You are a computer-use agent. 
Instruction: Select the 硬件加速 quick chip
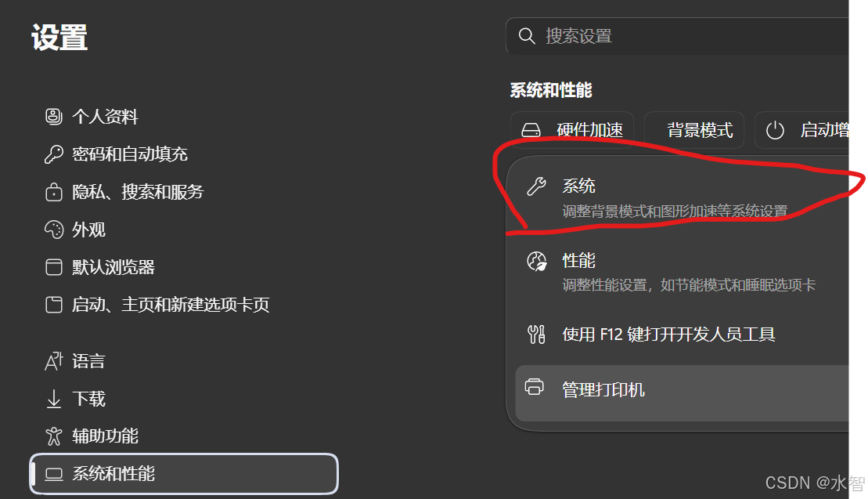click(572, 130)
